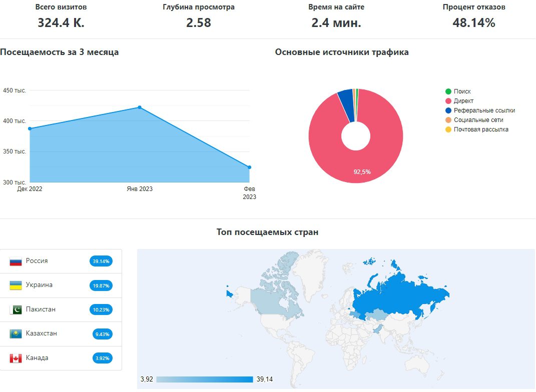Select the Канада country name

(x=37, y=357)
